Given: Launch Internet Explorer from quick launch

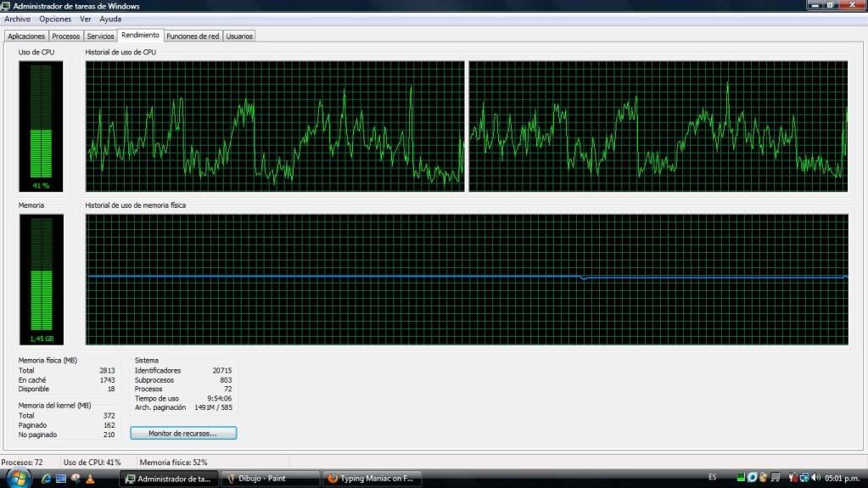Looking at the screenshot, I should (47, 479).
